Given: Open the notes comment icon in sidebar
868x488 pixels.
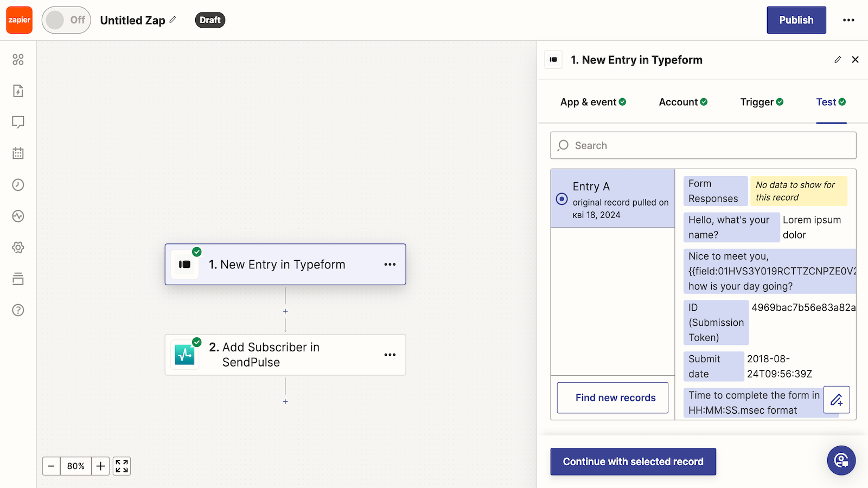Looking at the screenshot, I should pos(18,122).
